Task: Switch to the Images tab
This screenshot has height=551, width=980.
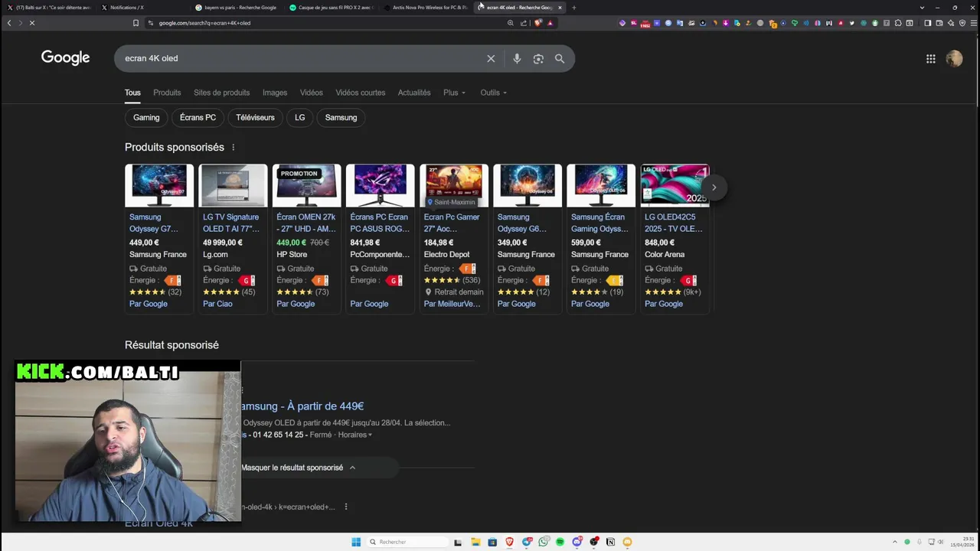Action: 275,93
